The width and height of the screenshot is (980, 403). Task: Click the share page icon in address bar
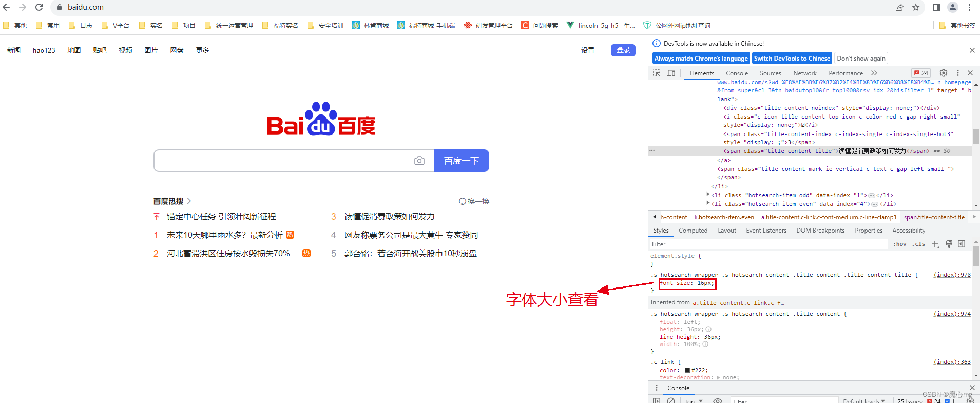899,7
